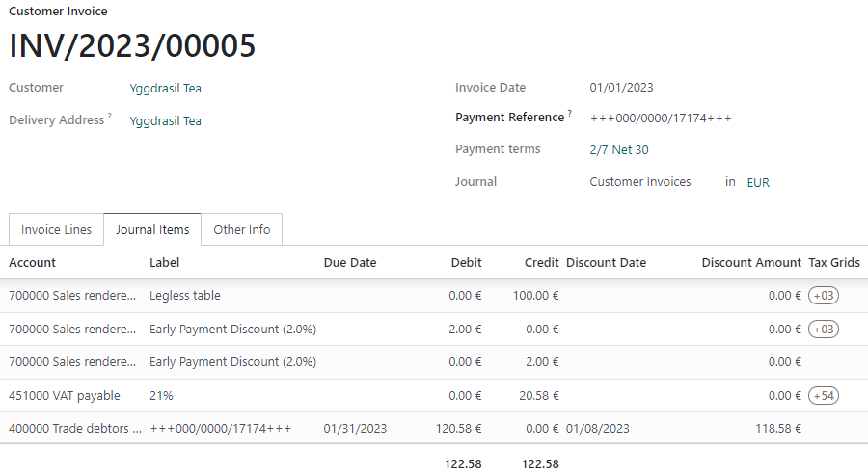
Task: Click the help icon beside Payment Reference
Action: (x=570, y=114)
